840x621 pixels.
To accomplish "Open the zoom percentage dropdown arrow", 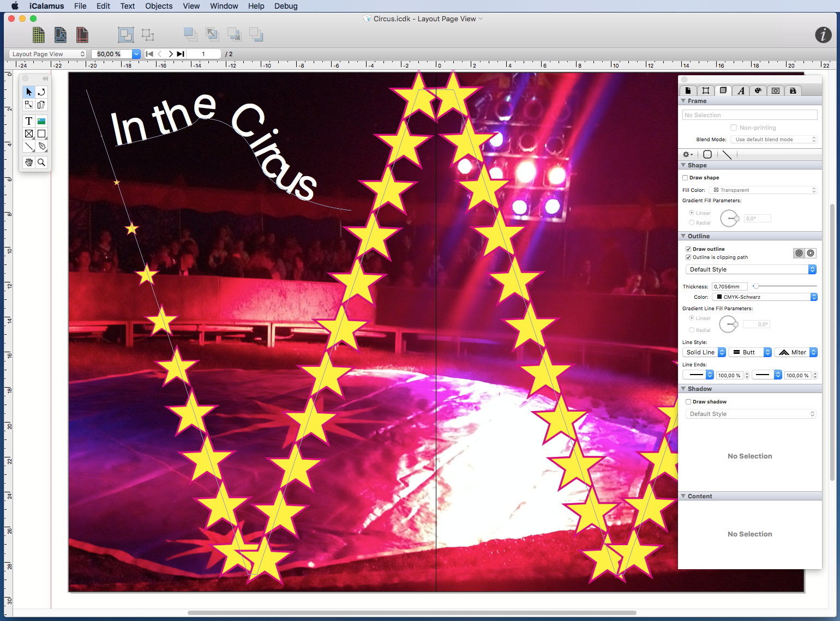I will pos(136,54).
